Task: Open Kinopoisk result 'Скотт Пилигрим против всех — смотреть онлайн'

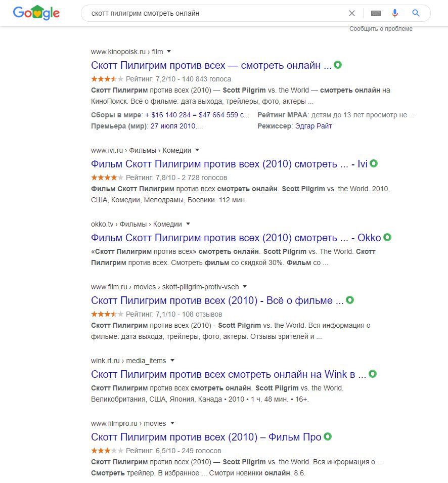Action: [x=211, y=65]
